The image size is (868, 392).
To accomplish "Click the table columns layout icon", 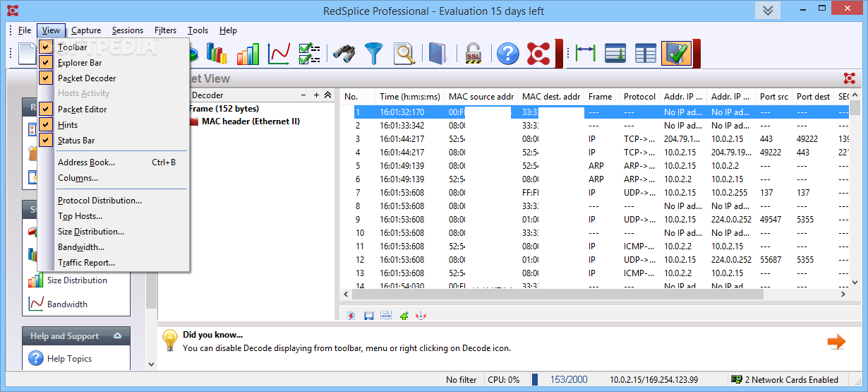I will tap(646, 54).
